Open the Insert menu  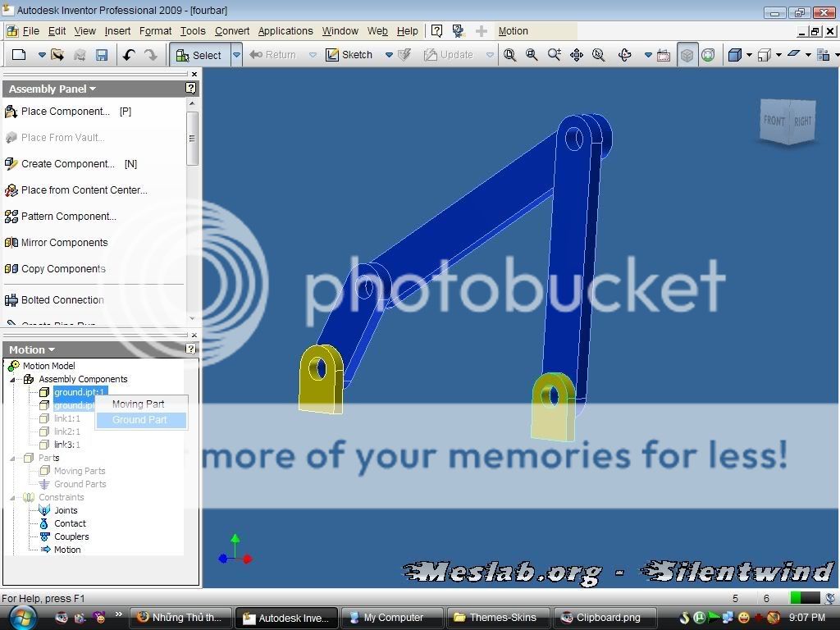click(x=117, y=31)
